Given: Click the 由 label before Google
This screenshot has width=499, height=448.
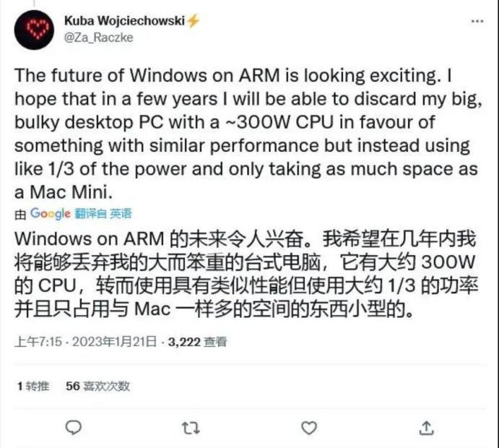Looking at the screenshot, I should pos(20,215).
